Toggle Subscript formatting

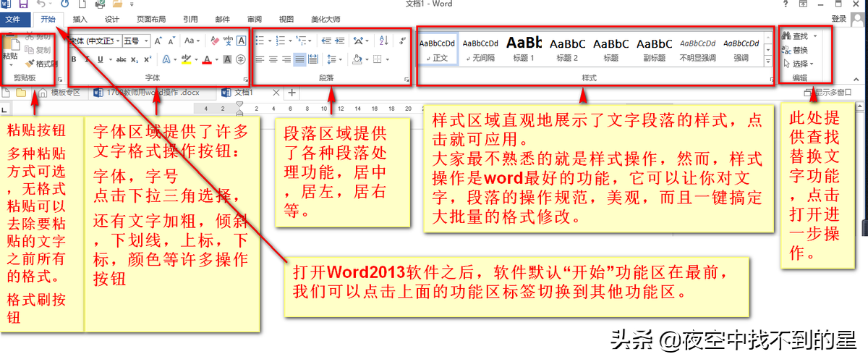point(135,59)
